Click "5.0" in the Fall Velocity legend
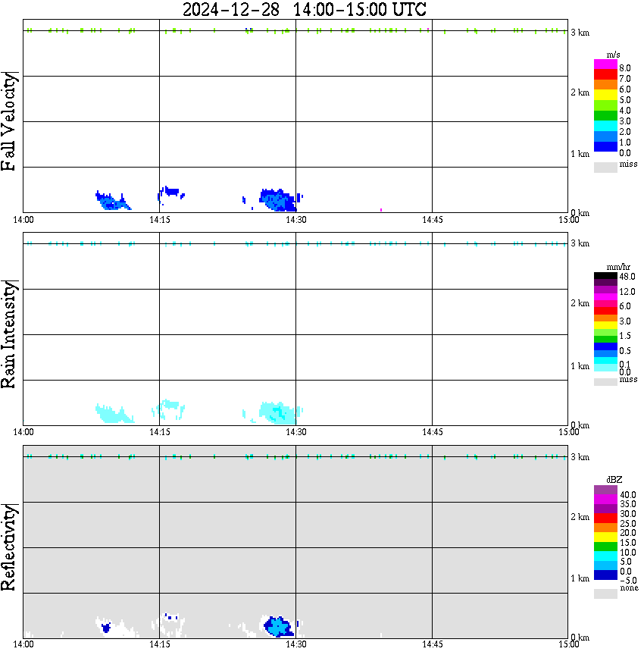This screenshot has width=644, height=658. click(625, 100)
